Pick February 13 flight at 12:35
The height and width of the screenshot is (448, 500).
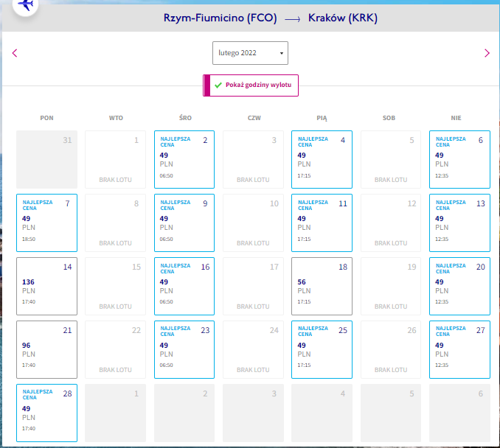459,223
